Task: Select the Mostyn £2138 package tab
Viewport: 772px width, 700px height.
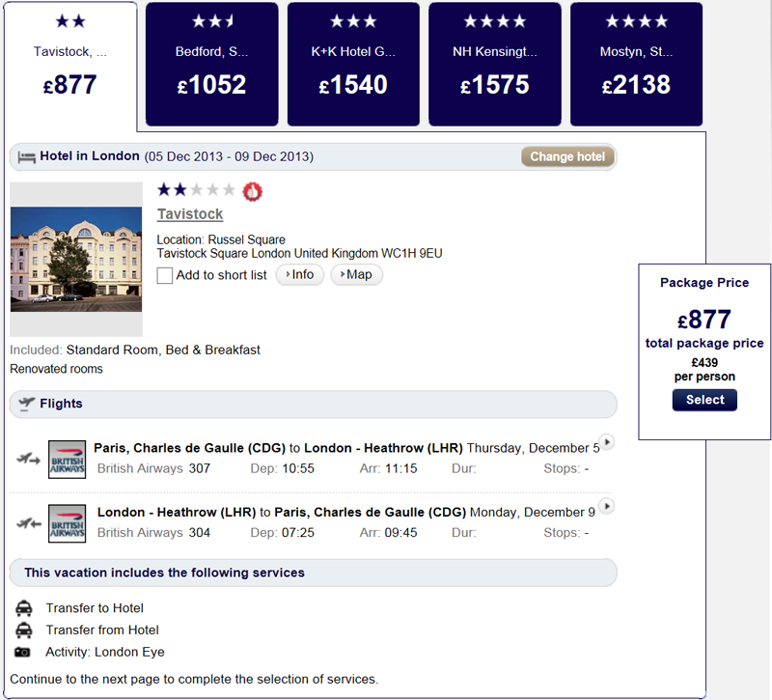Action: tap(636, 64)
